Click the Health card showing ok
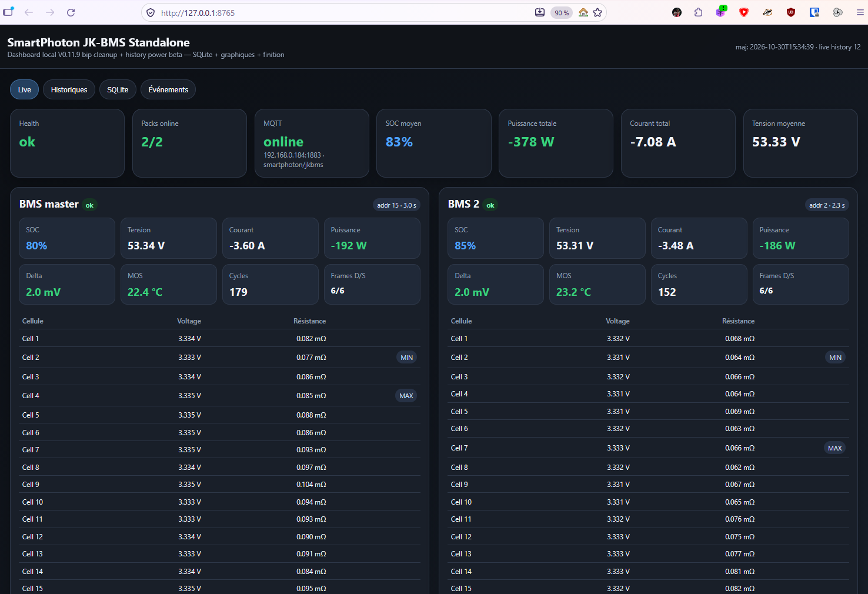Viewport: 868px width, 594px height. (67, 143)
